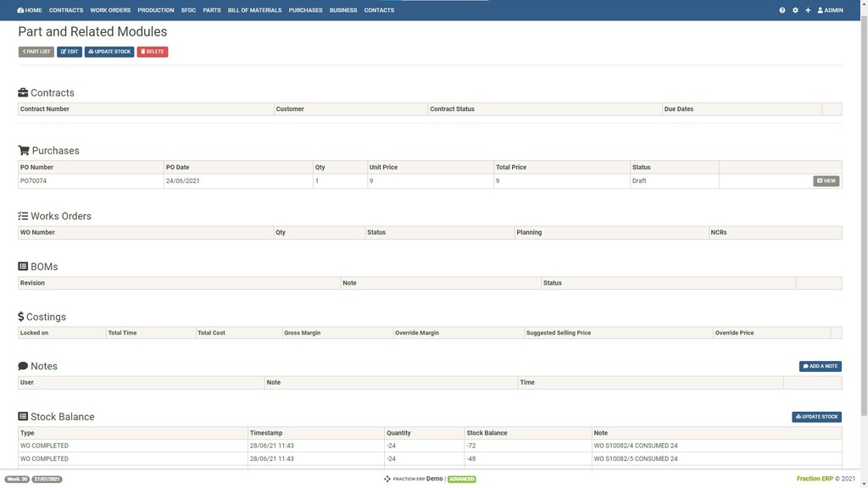868x488 pixels.
Task: Click the Stock Balance table icon
Action: point(23,416)
